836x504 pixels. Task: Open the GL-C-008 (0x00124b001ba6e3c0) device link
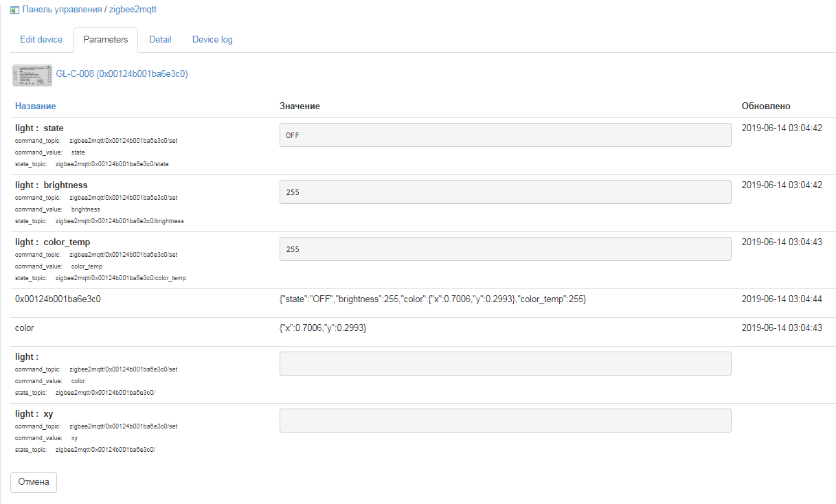click(122, 73)
